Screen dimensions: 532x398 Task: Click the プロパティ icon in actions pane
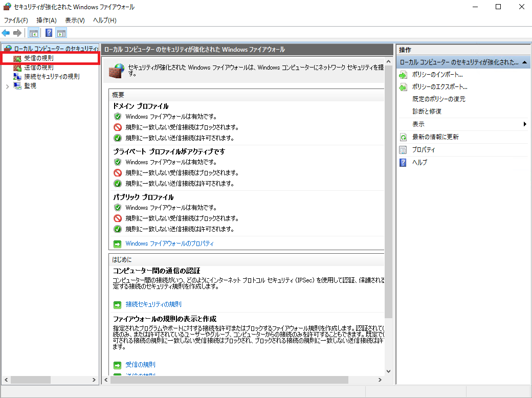click(x=403, y=149)
